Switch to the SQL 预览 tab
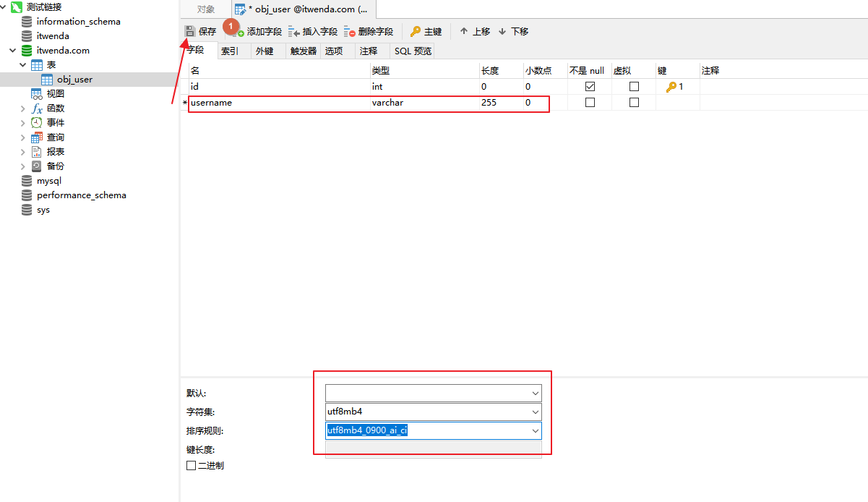 pyautogui.click(x=413, y=51)
